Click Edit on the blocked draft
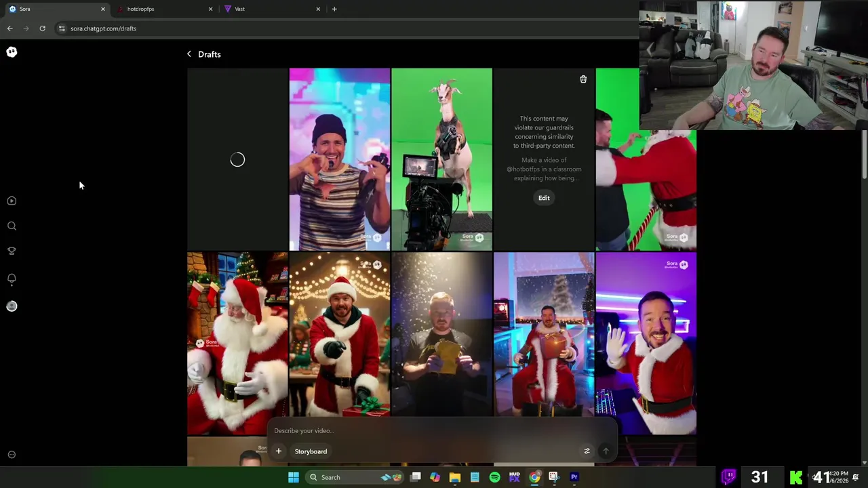 coord(544,198)
